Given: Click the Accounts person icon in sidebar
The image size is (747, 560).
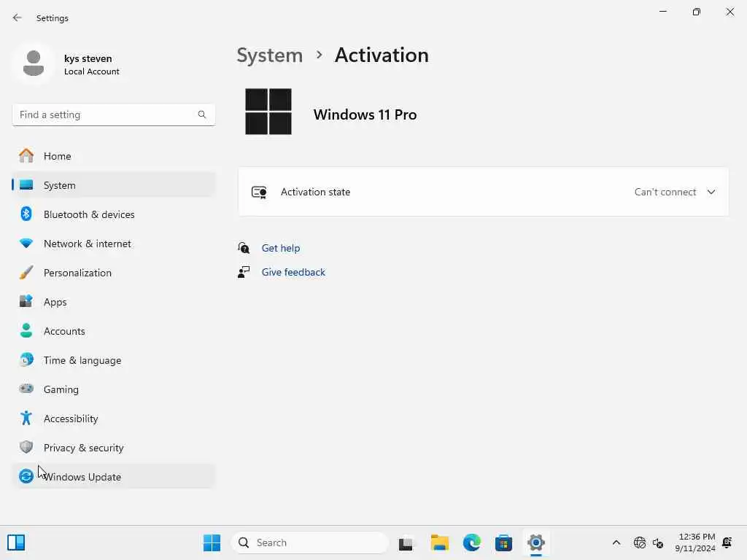Looking at the screenshot, I should [26, 330].
